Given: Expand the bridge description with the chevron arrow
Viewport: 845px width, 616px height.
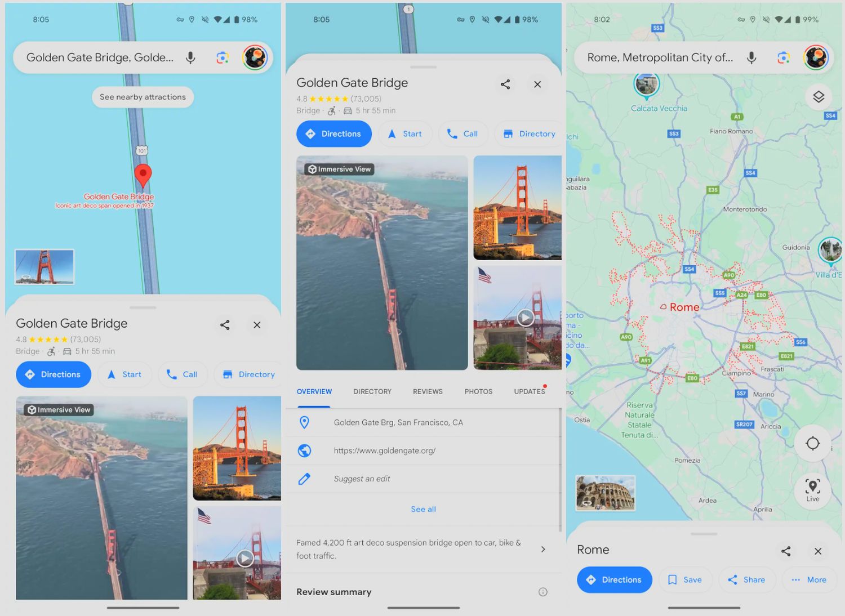Looking at the screenshot, I should coord(542,549).
